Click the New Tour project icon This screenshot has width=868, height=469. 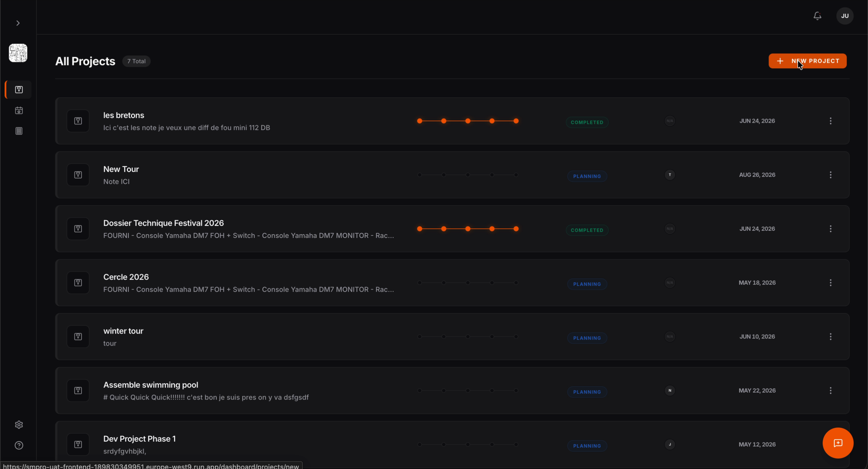click(78, 175)
